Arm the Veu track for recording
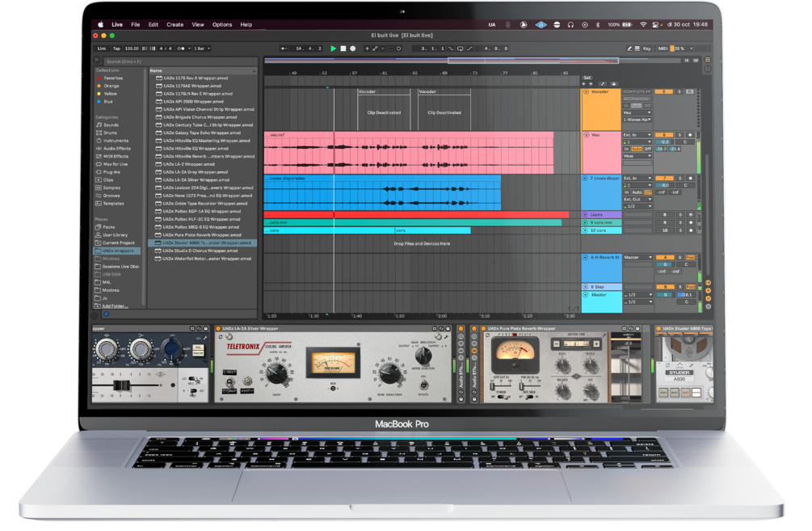Viewport: 812px width, 531px height. (690, 135)
